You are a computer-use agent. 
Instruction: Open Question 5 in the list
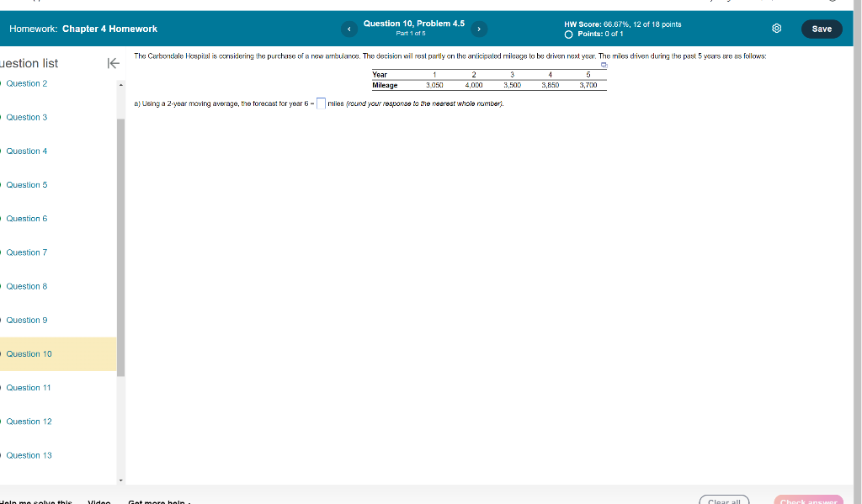27,184
